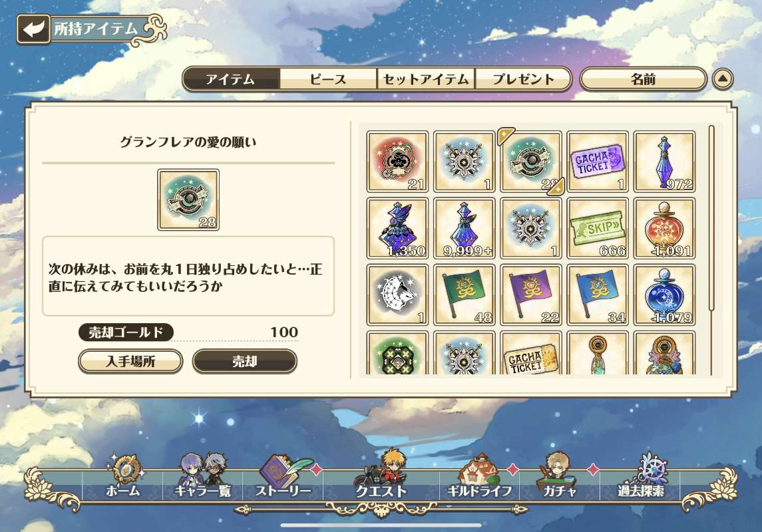This screenshot has height=532, width=762.
Task: Switch to the セットアイテム tab
Action: point(426,78)
